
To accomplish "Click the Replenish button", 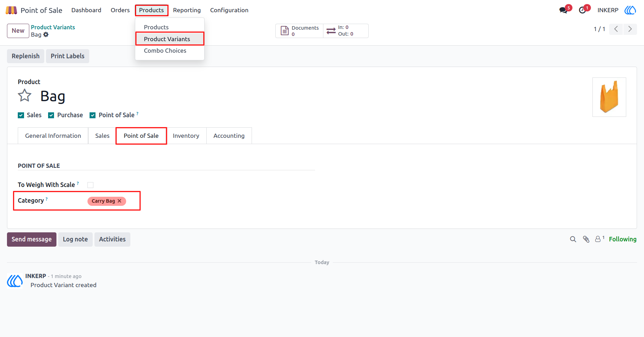I will 26,56.
